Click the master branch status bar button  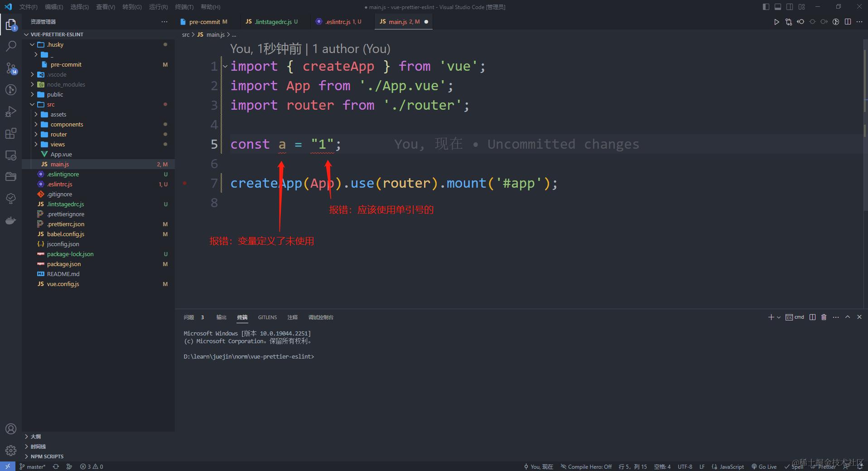[32, 466]
